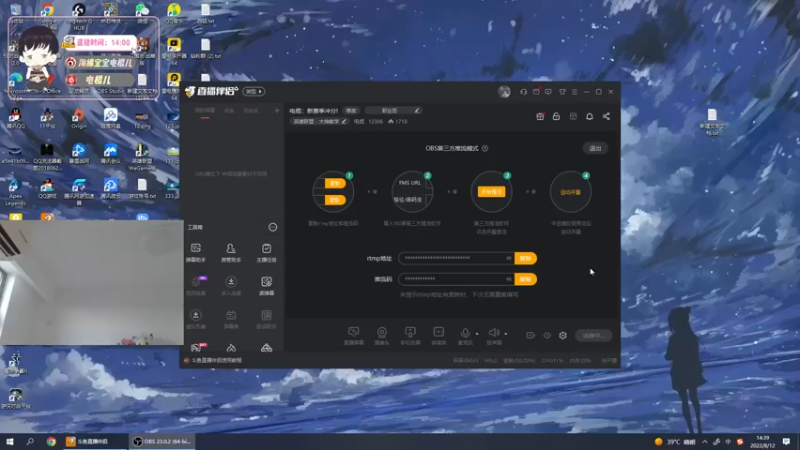Click the 退出 OBS mode button
Viewport: 800px width, 450px height.
(595, 148)
